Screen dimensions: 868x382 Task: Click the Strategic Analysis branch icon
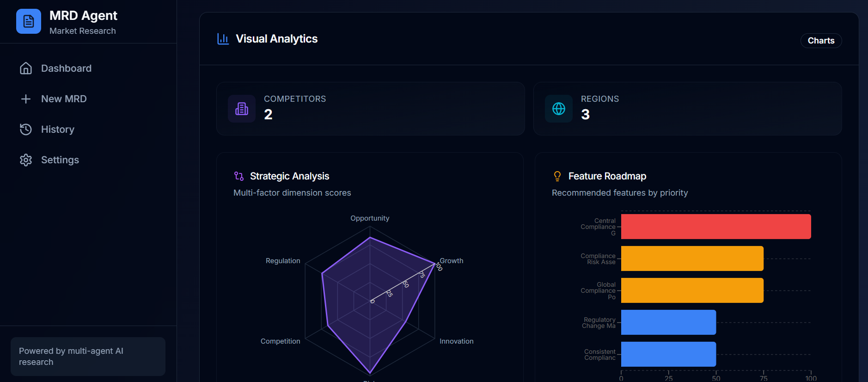coord(238,176)
